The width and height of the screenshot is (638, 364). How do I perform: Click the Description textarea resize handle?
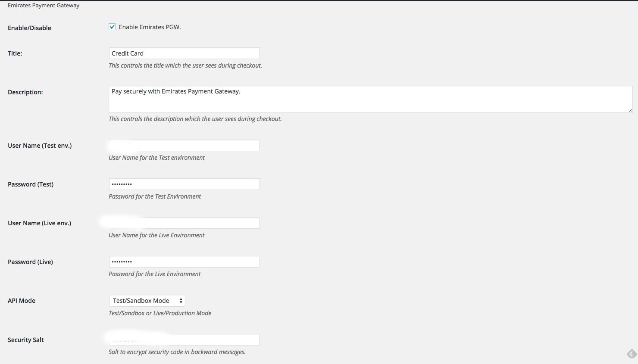[x=630, y=110]
